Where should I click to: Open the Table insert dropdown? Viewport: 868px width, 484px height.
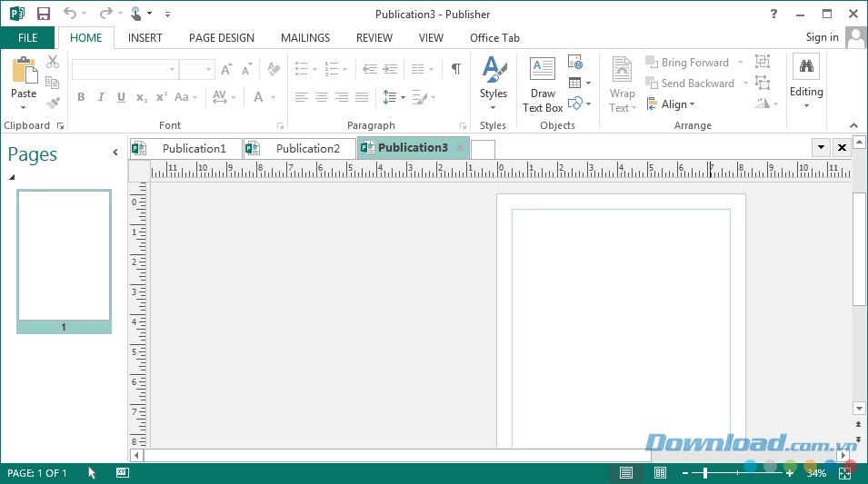(579, 83)
